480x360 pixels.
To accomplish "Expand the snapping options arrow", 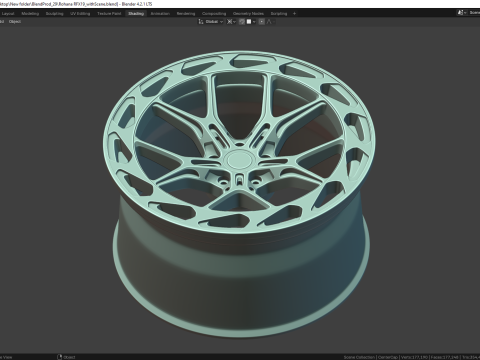I will (254, 22).
